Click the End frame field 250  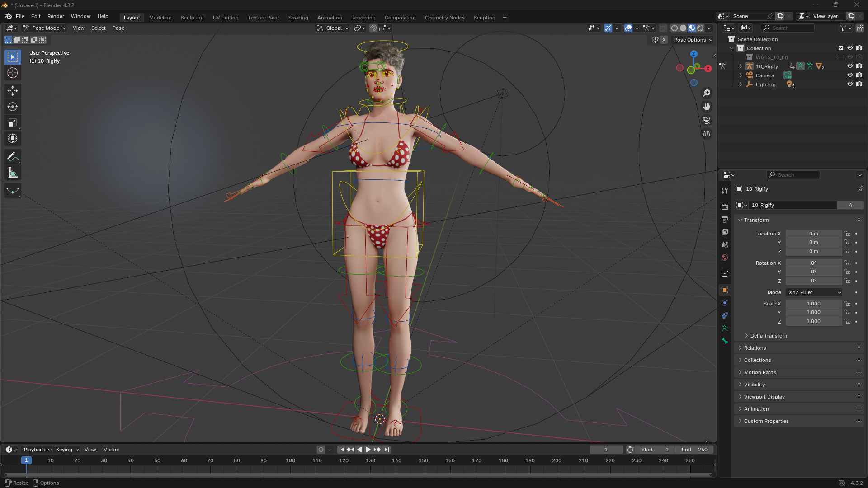(x=694, y=450)
